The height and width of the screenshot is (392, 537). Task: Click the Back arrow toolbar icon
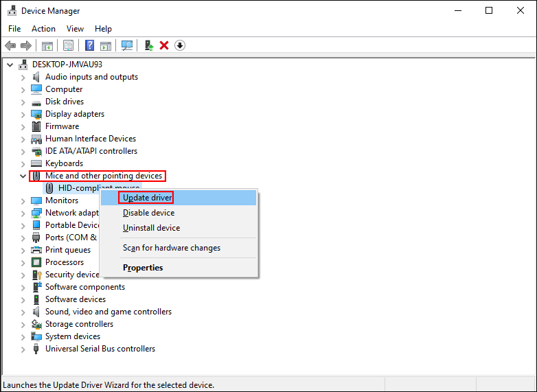pyautogui.click(x=10, y=45)
